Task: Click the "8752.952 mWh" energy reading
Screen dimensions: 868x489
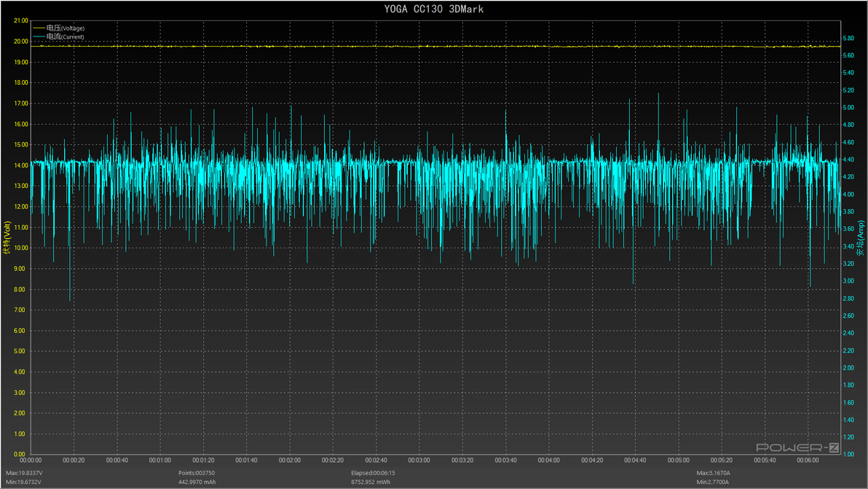Action: (x=371, y=482)
